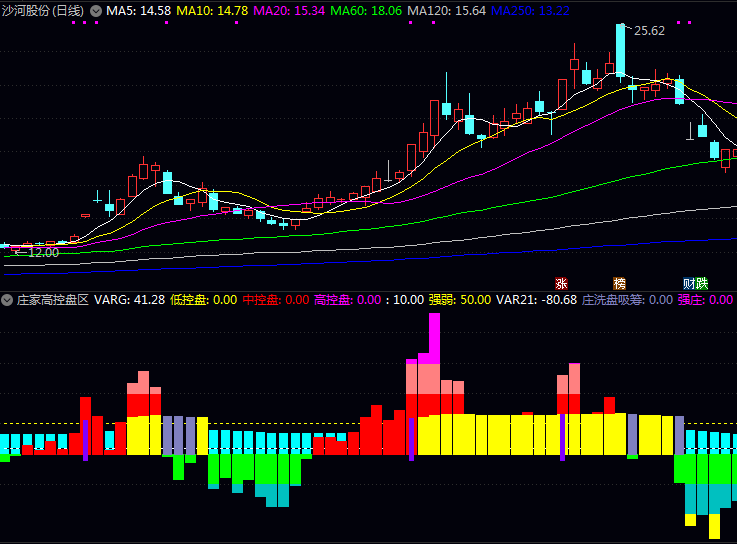Click the 庄洗盘吸筹 indicator label

614,299
